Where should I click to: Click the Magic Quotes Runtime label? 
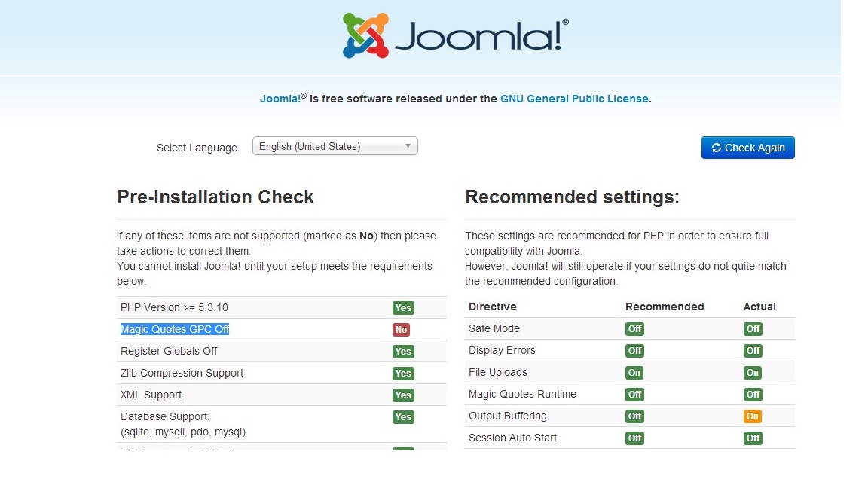523,394
